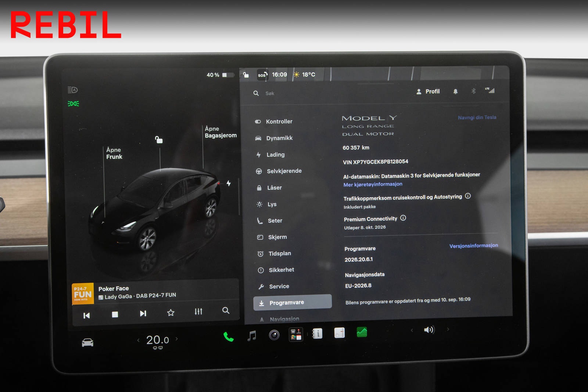Tap the unlock padlock above the car
The image size is (588, 392).
point(159,140)
